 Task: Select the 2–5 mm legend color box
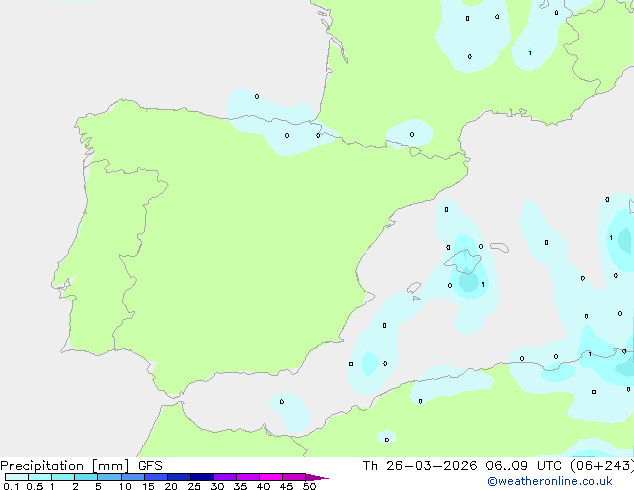86,477
